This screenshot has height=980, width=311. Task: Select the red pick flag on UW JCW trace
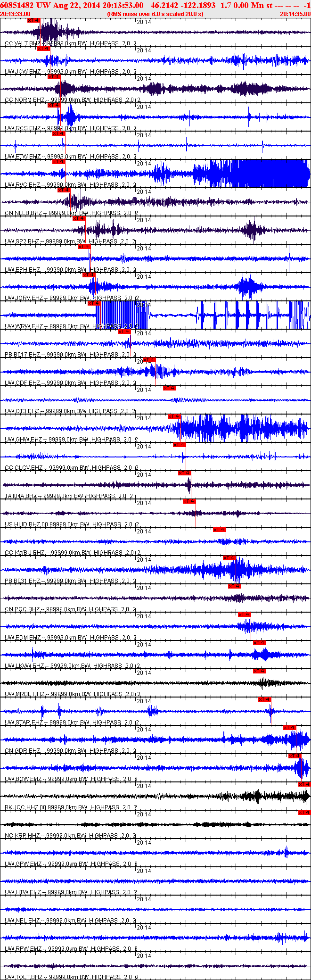pyautogui.click(x=44, y=49)
